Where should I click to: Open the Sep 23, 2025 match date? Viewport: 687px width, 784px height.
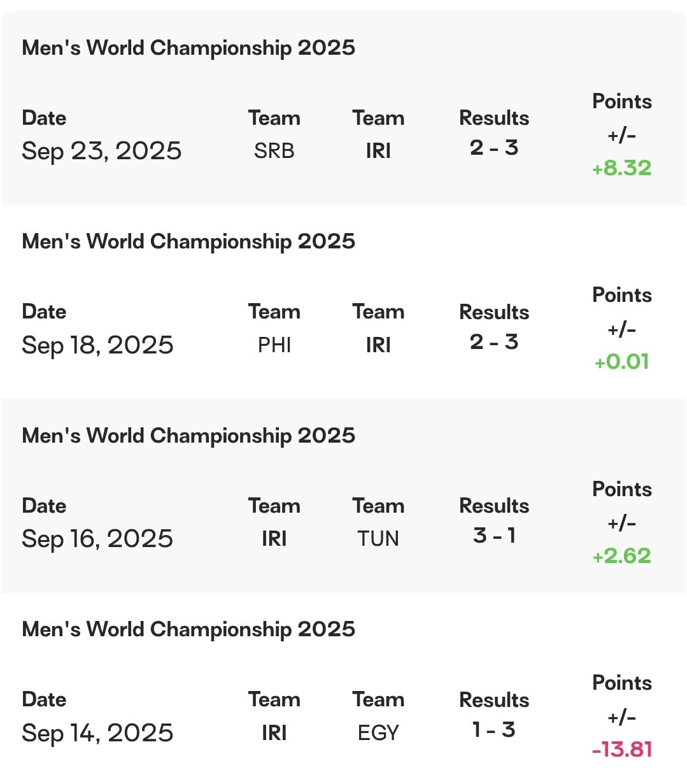click(x=102, y=151)
